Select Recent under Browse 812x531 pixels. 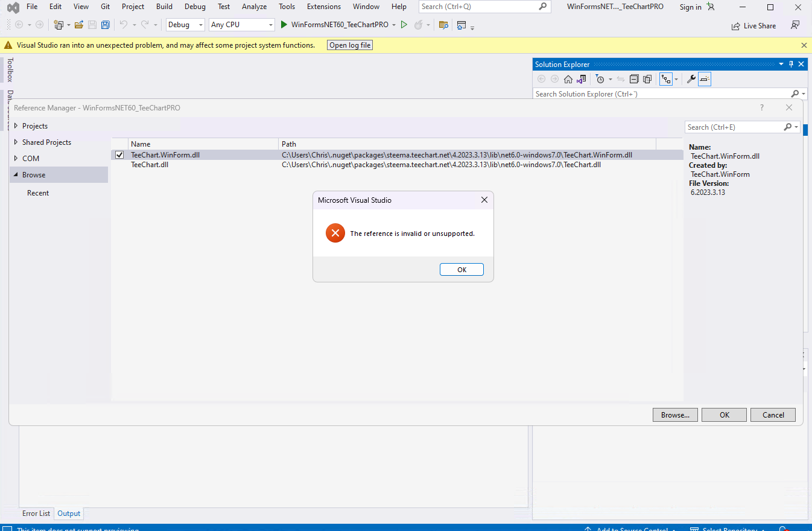38,193
